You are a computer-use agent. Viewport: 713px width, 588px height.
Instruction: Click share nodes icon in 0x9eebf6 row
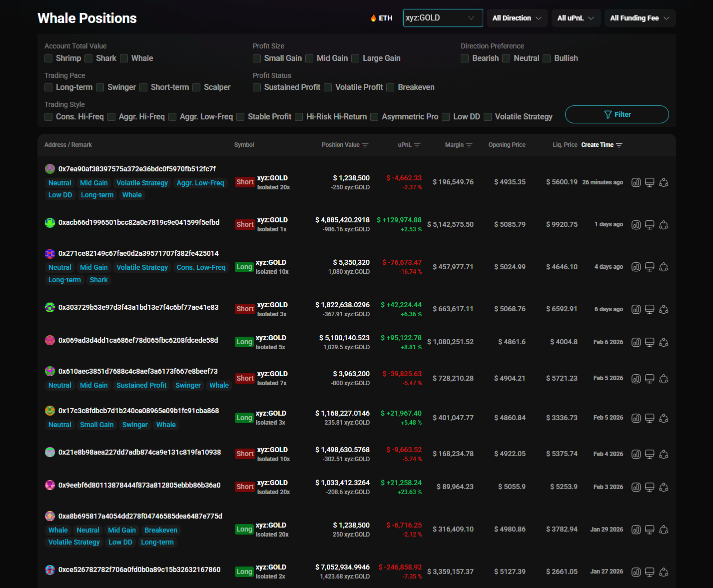664,487
